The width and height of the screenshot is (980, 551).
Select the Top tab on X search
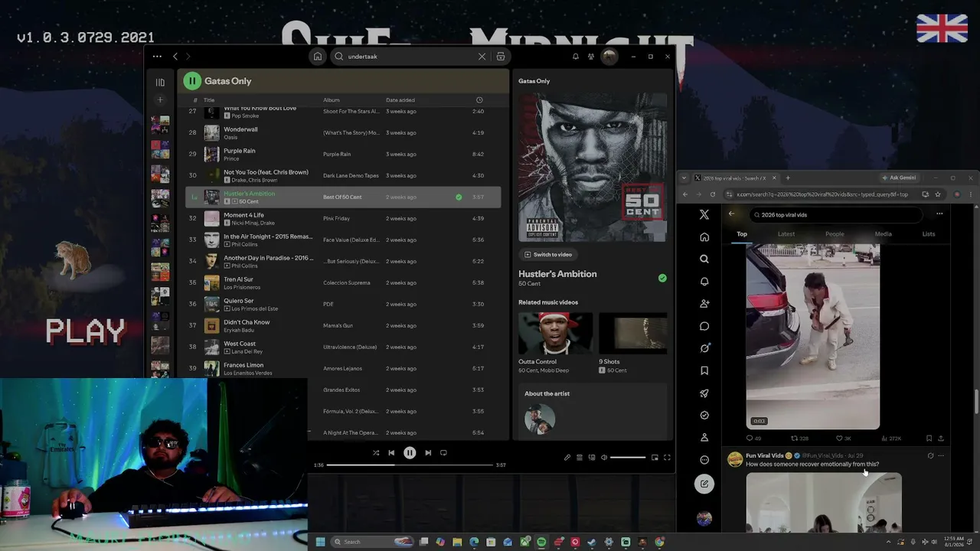coord(742,234)
